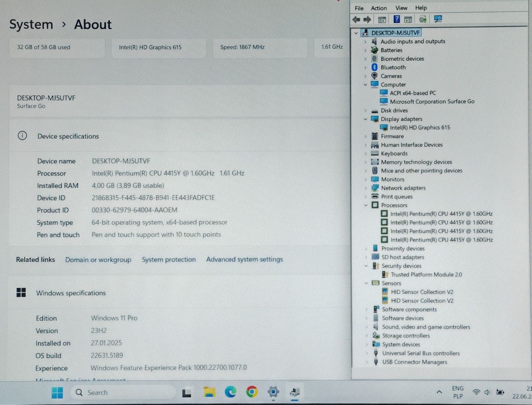Click the Forward arrow in Device Manager toolbar
This screenshot has width=532, height=405.
tap(367, 20)
